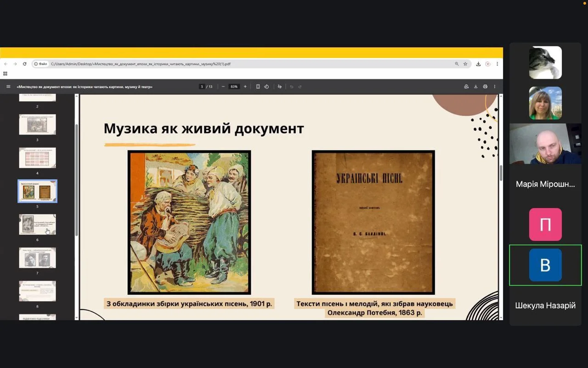Rotate the PDF counterclockwise

click(266, 86)
